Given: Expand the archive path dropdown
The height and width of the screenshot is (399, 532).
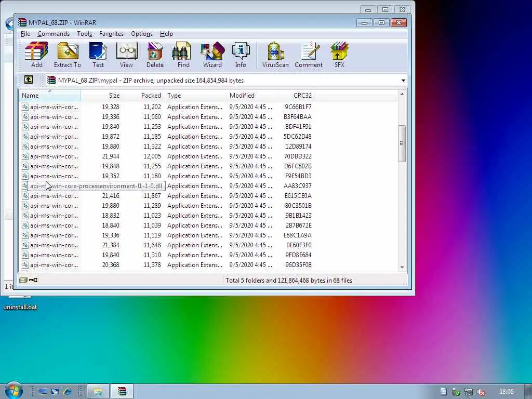Looking at the screenshot, I should pos(403,81).
